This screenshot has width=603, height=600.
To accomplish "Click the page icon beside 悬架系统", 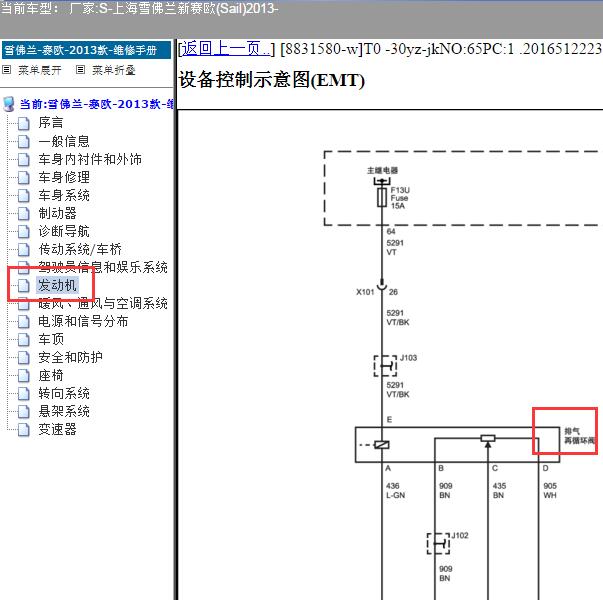I will (23, 412).
